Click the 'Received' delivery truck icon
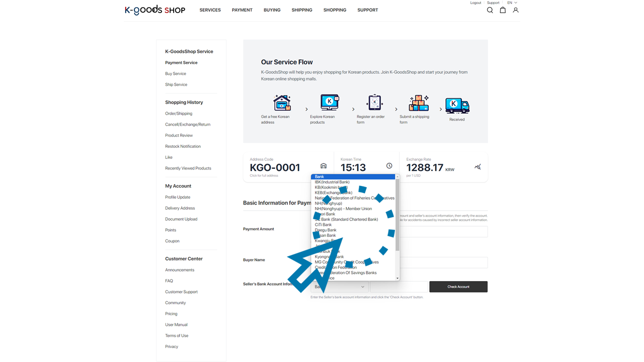Viewport: 644px width, 362px height. click(457, 106)
